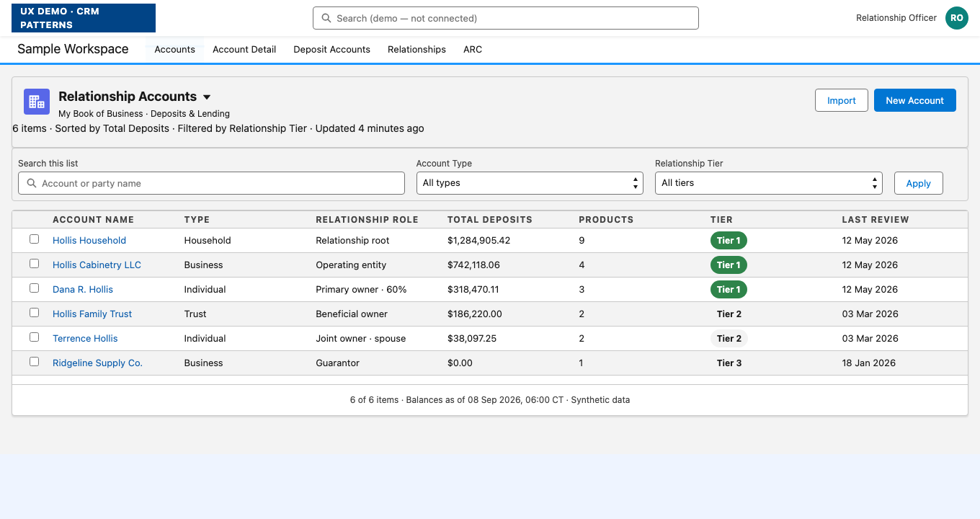Click the $38,097.25 deposit value
This screenshot has height=519, width=980.
pyautogui.click(x=472, y=339)
